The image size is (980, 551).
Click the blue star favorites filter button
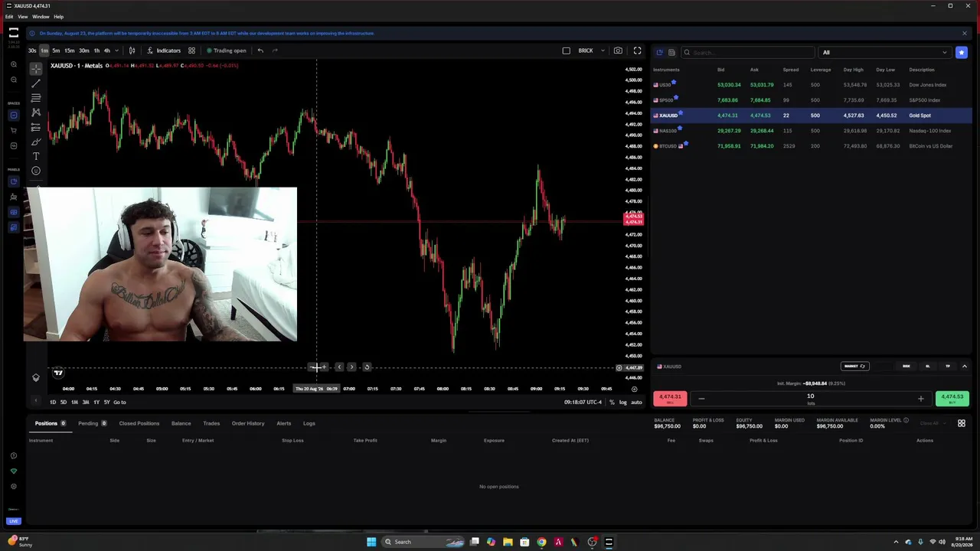click(962, 52)
